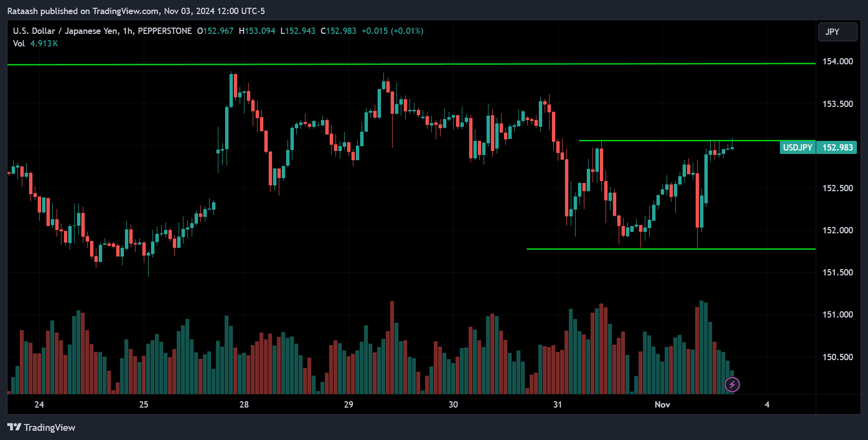This screenshot has height=440, width=868.
Task: Click the date label 25 on time axis
Action: (144, 405)
